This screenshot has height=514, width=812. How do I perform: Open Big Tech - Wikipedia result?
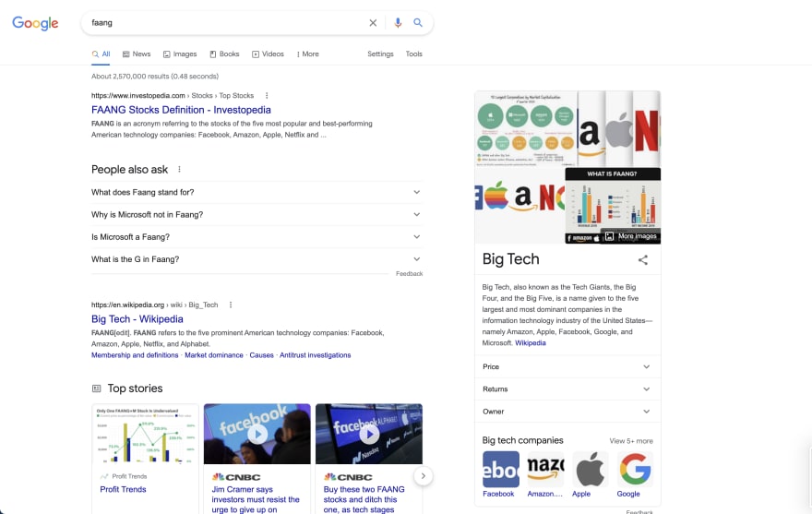[137, 319]
